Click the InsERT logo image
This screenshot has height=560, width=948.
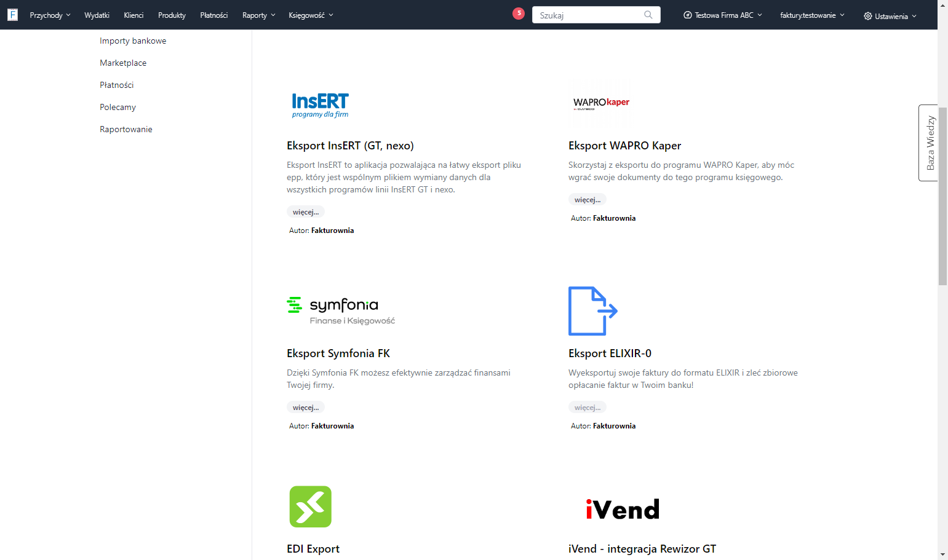pos(320,105)
